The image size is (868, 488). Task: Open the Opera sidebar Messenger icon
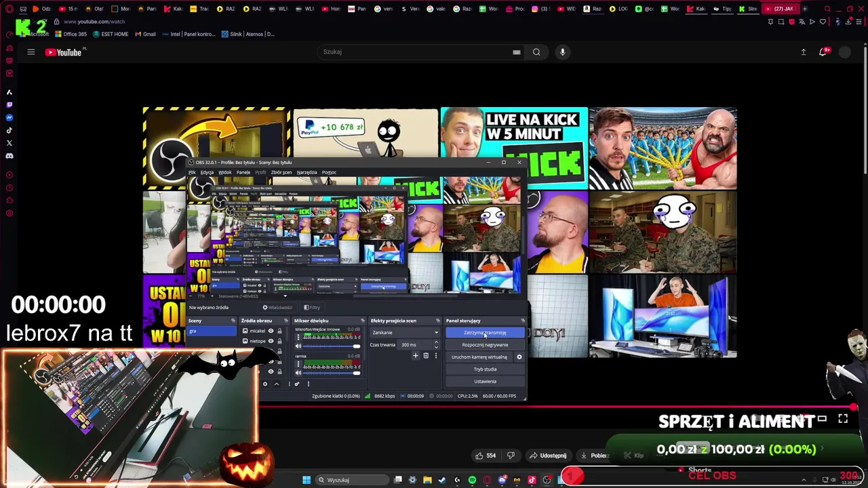click(x=9, y=117)
